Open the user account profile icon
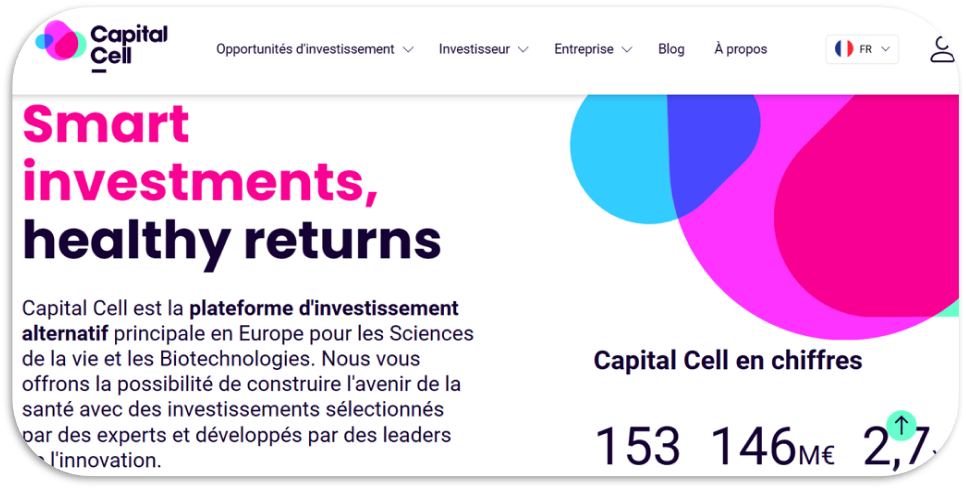 pos(942,49)
